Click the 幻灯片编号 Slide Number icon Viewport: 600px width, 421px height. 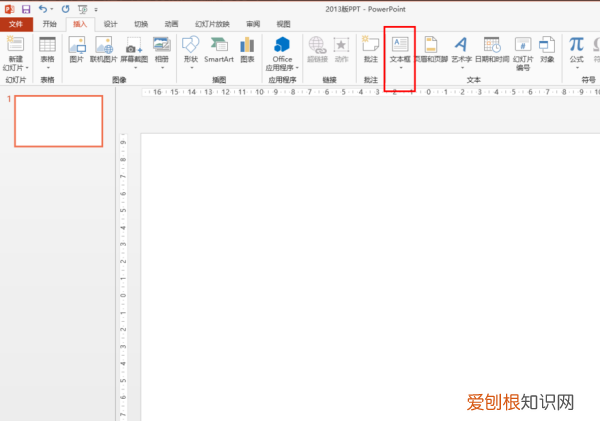pyautogui.click(x=523, y=44)
